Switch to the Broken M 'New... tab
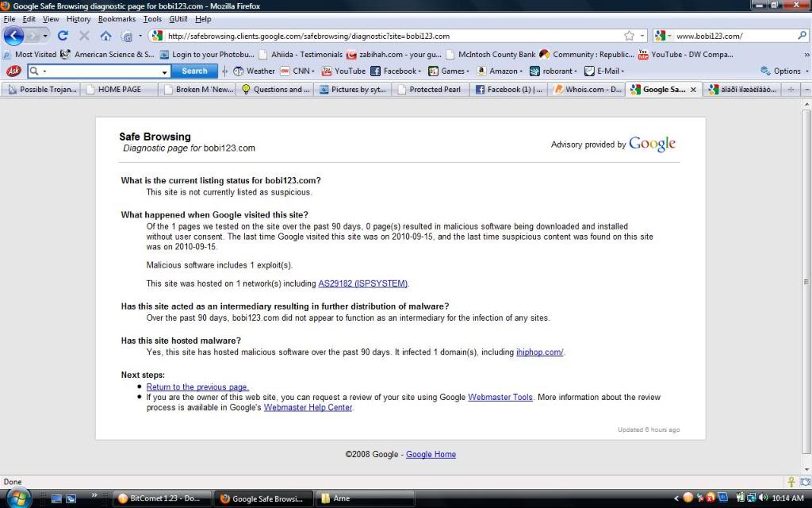Image resolution: width=812 pixels, height=508 pixels. click(x=197, y=89)
